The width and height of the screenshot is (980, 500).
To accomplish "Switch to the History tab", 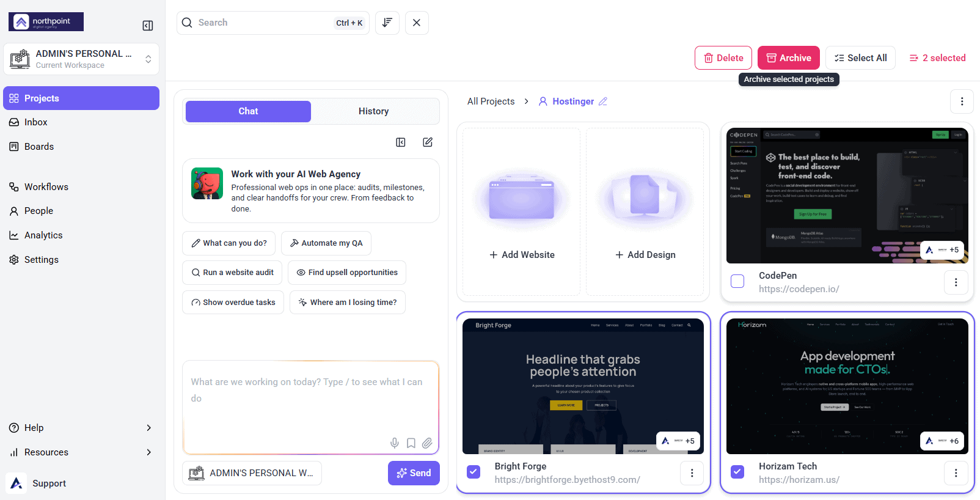I will 373,111.
